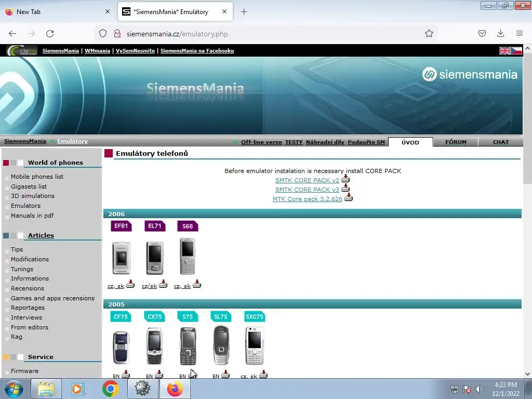
Task: Click download icon under SXG75 phone
Action: [x=263, y=374]
